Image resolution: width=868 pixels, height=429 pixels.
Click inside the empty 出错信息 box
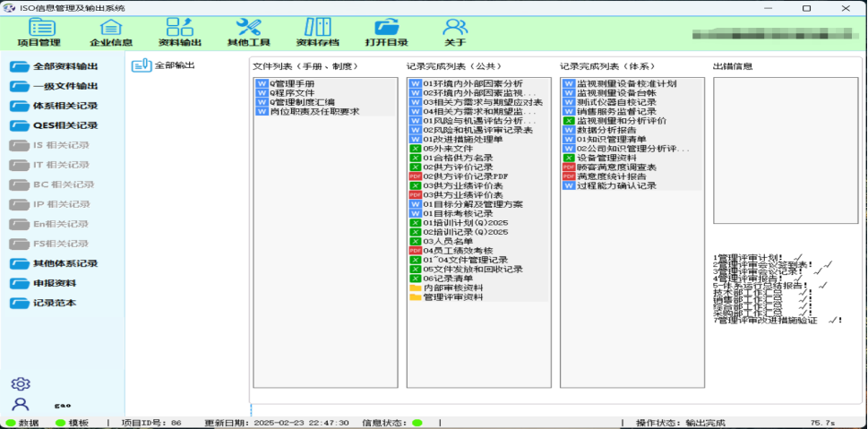[785, 150]
